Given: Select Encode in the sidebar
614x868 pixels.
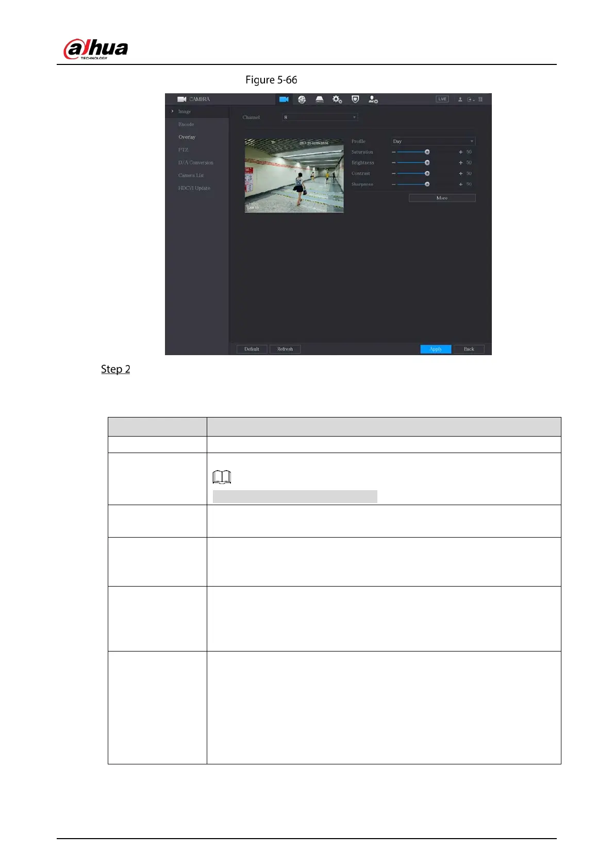Looking at the screenshot, I should (186, 124).
